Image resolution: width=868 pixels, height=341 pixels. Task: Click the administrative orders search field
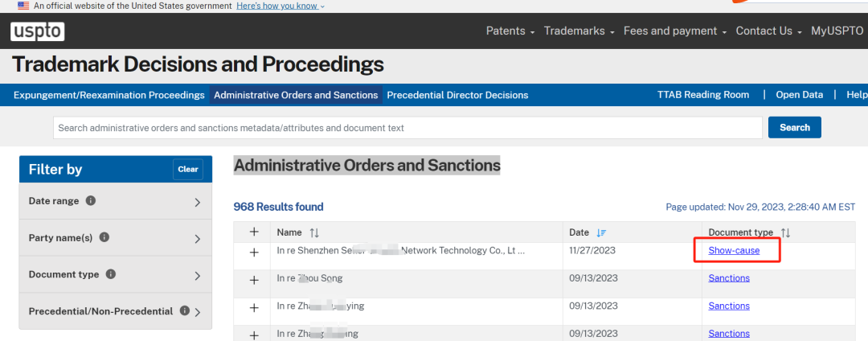point(407,128)
